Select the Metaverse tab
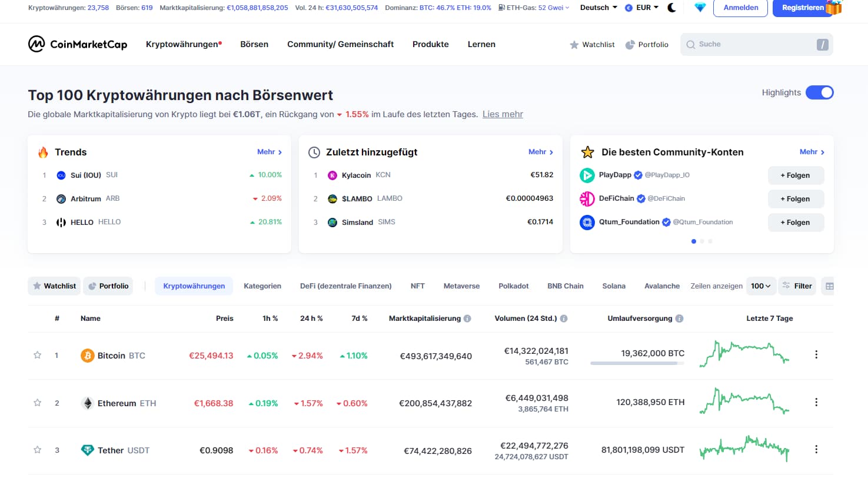 (461, 286)
